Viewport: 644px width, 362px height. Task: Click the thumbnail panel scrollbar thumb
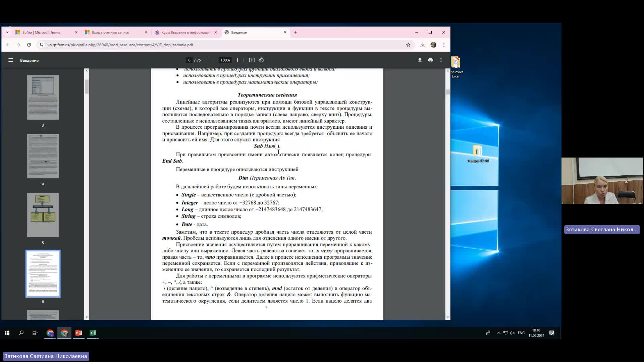[87, 86]
